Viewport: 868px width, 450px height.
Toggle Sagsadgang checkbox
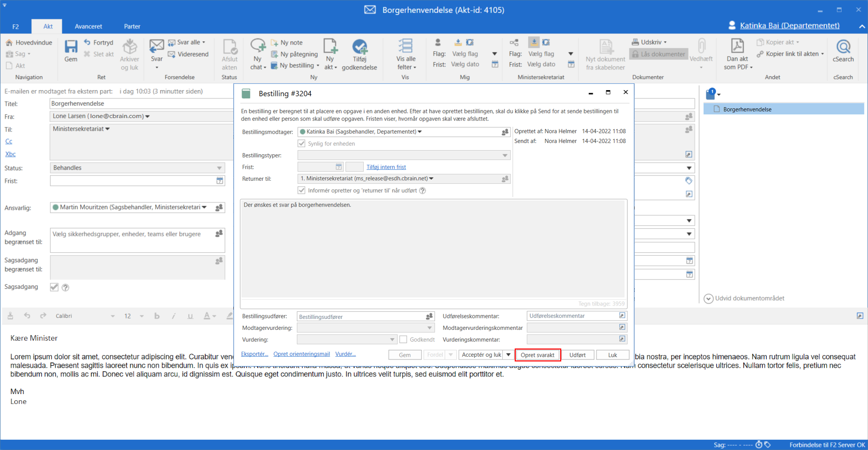54,287
